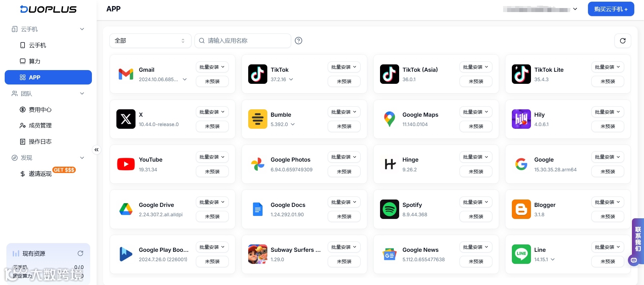This screenshot has width=644, height=285.
Task: Click the Blogger app icon
Action: [521, 209]
